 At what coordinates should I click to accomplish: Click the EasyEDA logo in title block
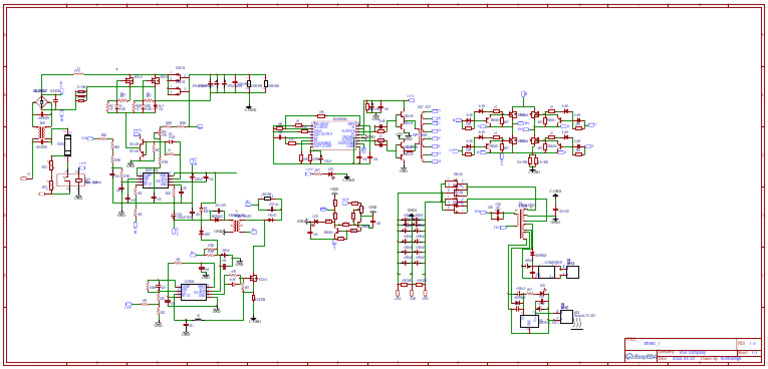coord(640,356)
